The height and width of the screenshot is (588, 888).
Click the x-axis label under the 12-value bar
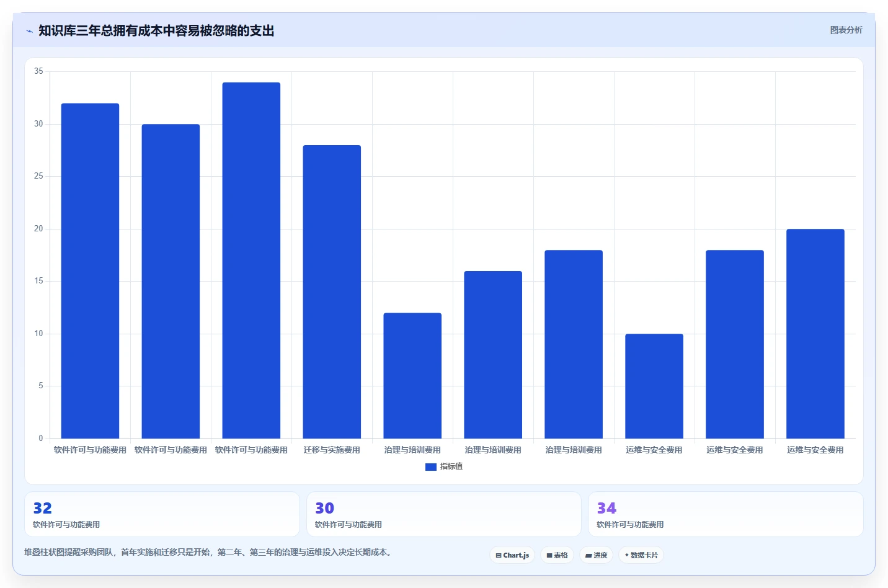tap(412, 450)
